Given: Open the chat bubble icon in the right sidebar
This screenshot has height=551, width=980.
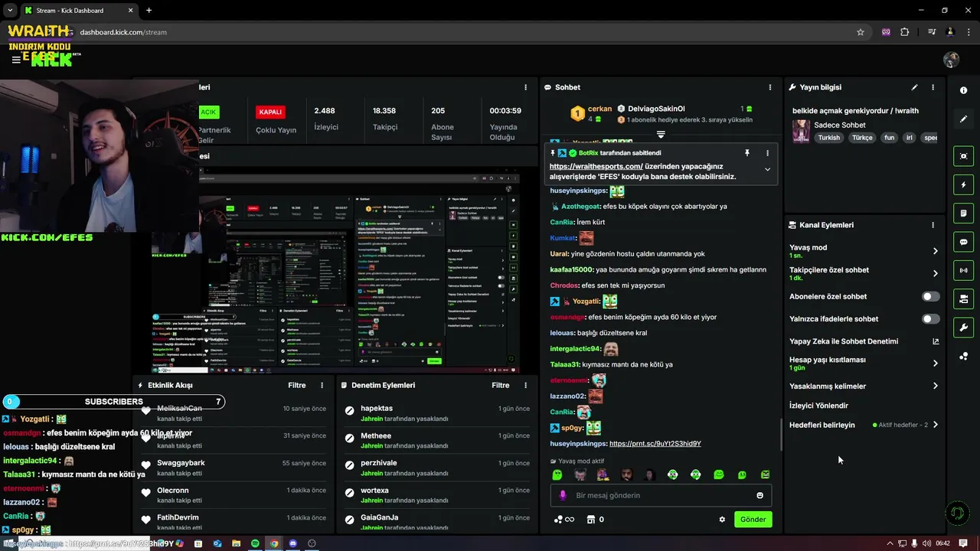Looking at the screenshot, I should [x=963, y=242].
